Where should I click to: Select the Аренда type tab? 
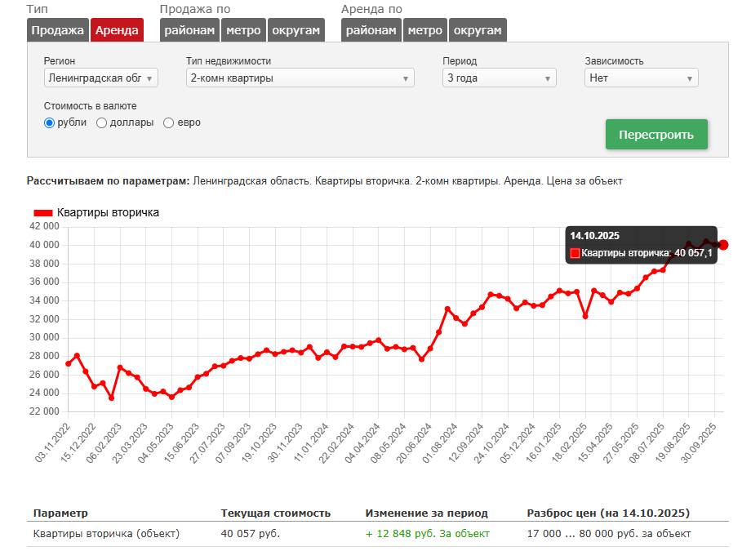click(117, 30)
